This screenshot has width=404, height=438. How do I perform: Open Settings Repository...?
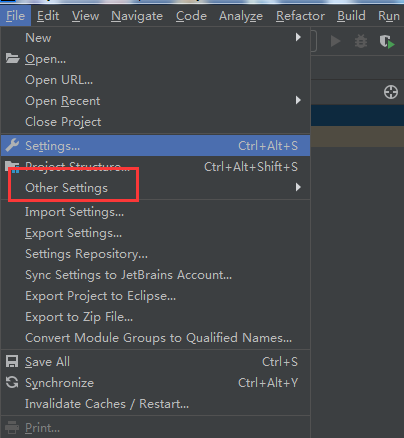pyautogui.click(x=155, y=254)
